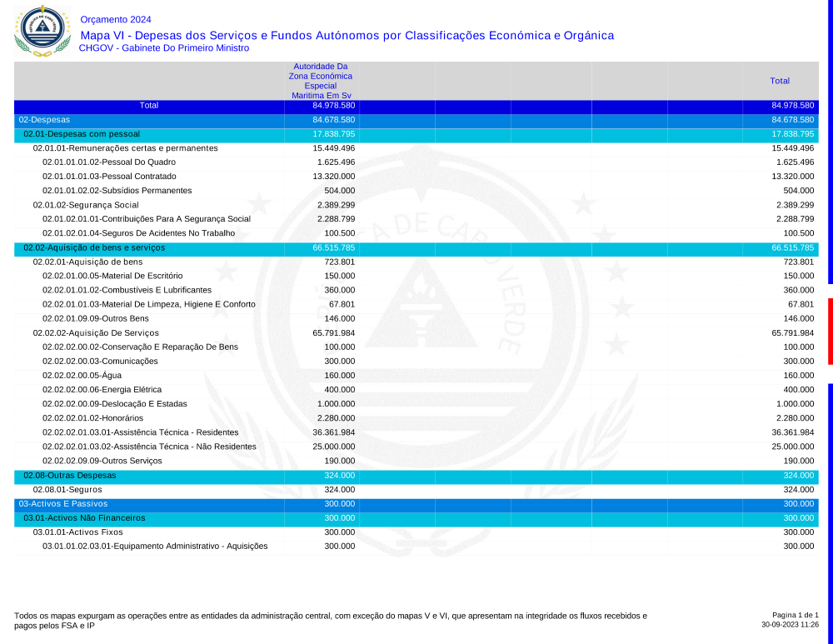
Task: Select '02.02-Aquisição de bens e serviços' row
Action: 94,248
